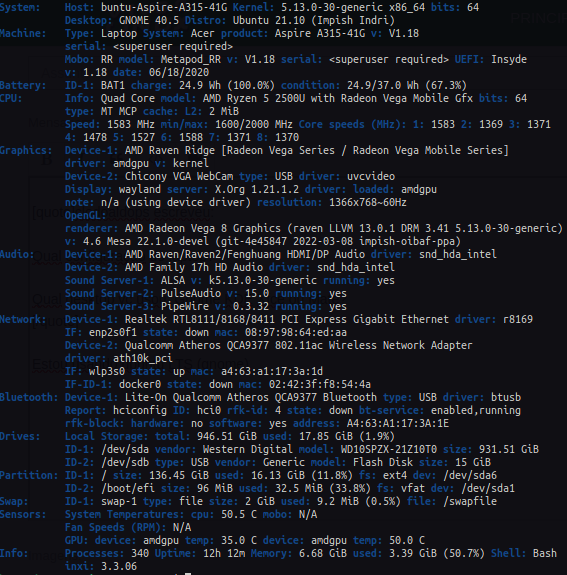
Task: Click '/boot/efi' partition path
Action: (x=128, y=489)
